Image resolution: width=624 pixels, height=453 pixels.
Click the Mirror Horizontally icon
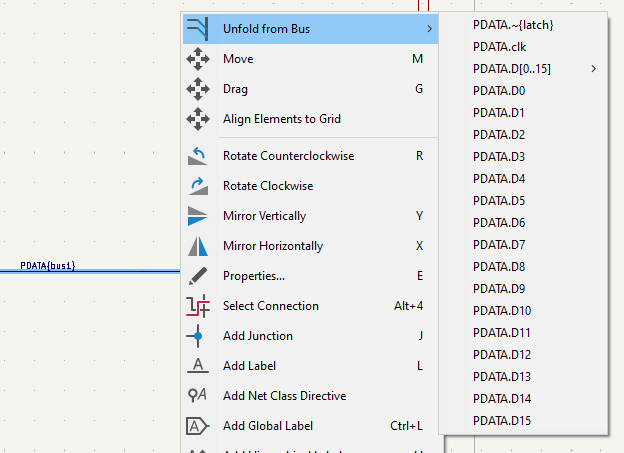click(x=198, y=246)
